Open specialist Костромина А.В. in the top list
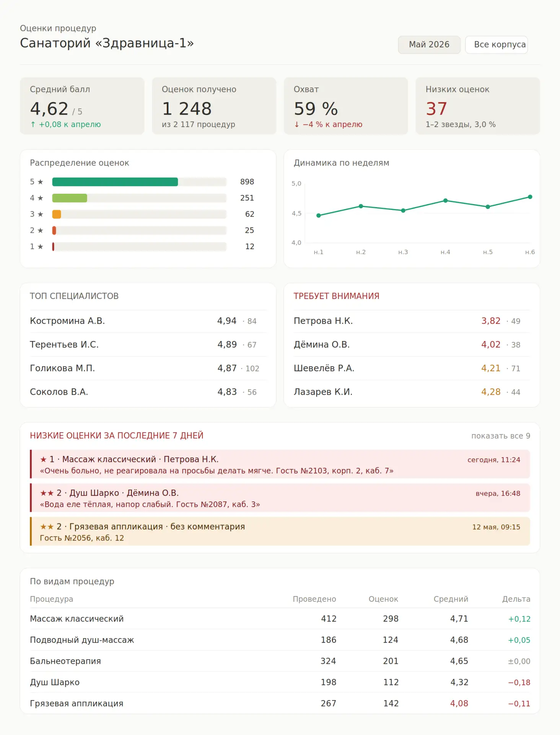Image resolution: width=560 pixels, height=735 pixels. (x=148, y=321)
